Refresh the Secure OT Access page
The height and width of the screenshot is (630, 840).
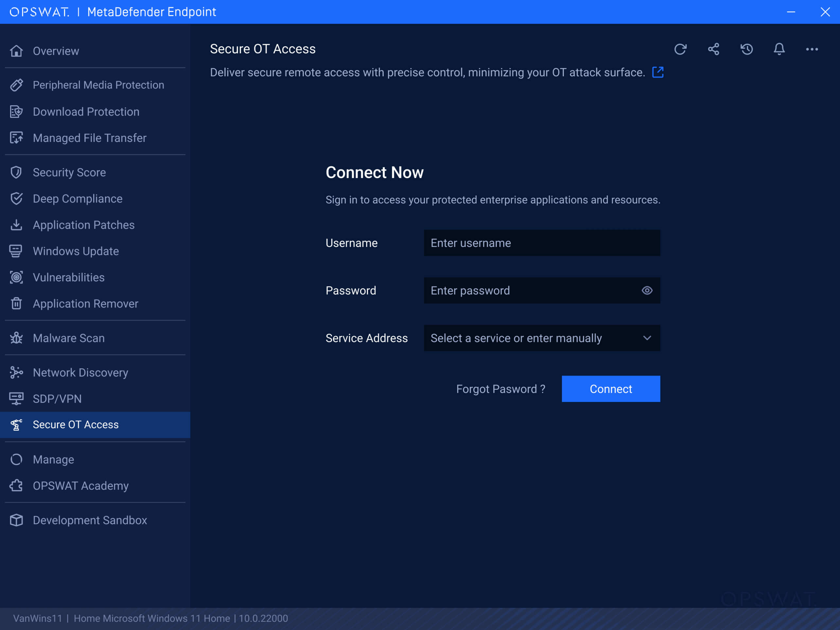click(680, 49)
